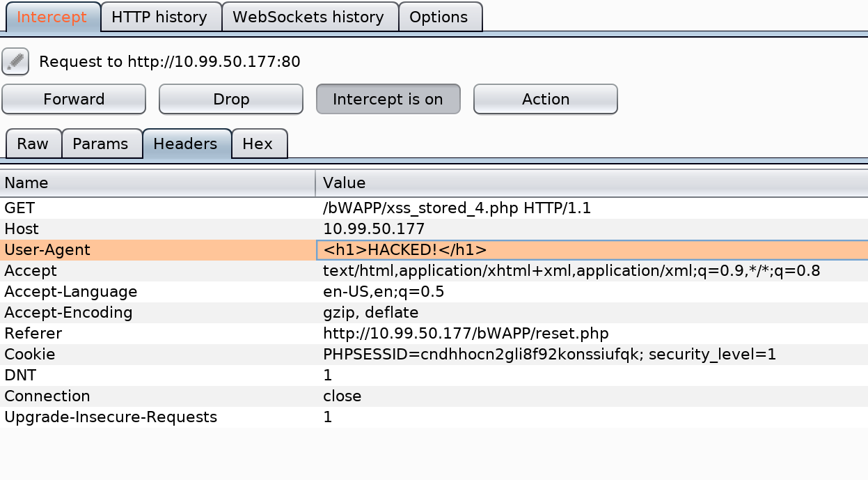Screen dimensions: 868x480
Task: Select the GET header name cell
Action: 158,208
